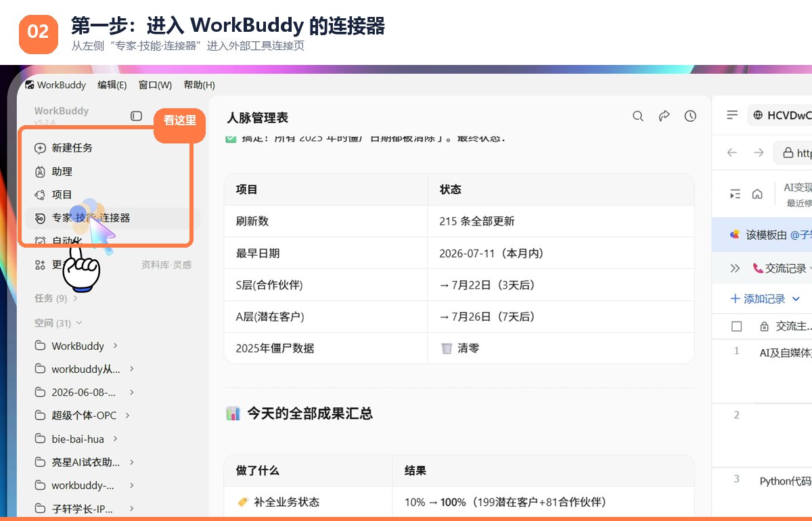
Task: Search within the 人脉管理表 conversation
Action: [x=637, y=116]
